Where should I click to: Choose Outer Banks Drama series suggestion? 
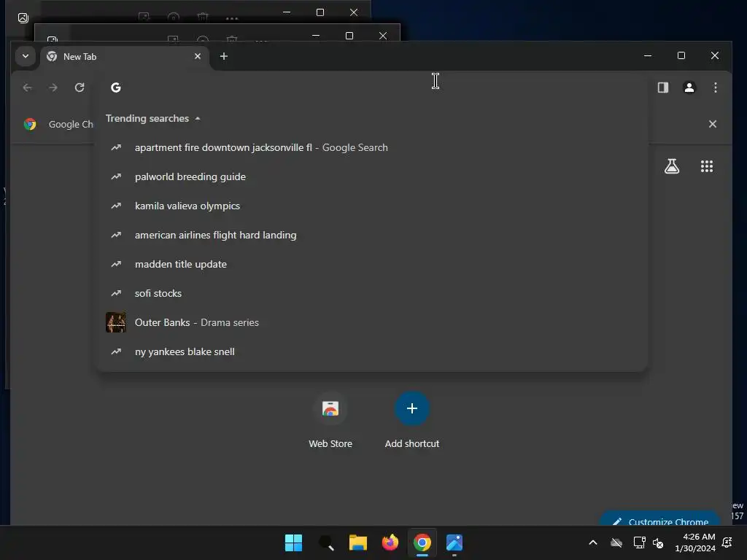click(x=373, y=322)
